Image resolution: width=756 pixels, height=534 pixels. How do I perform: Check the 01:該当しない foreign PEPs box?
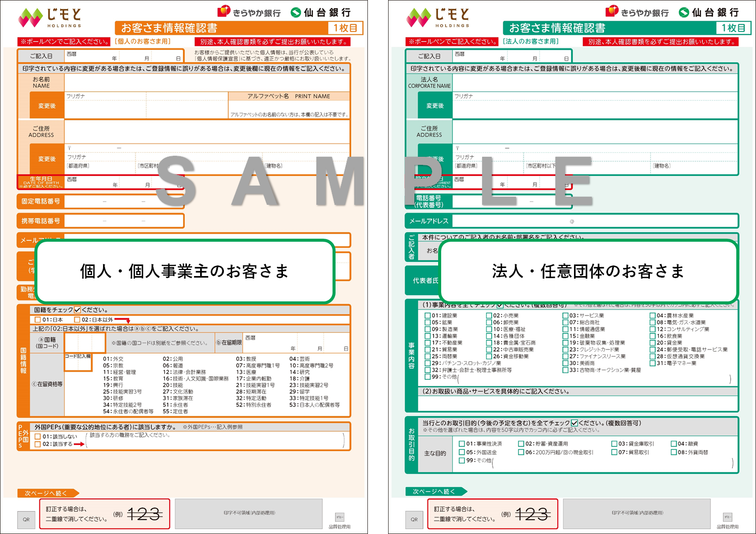click(x=38, y=437)
